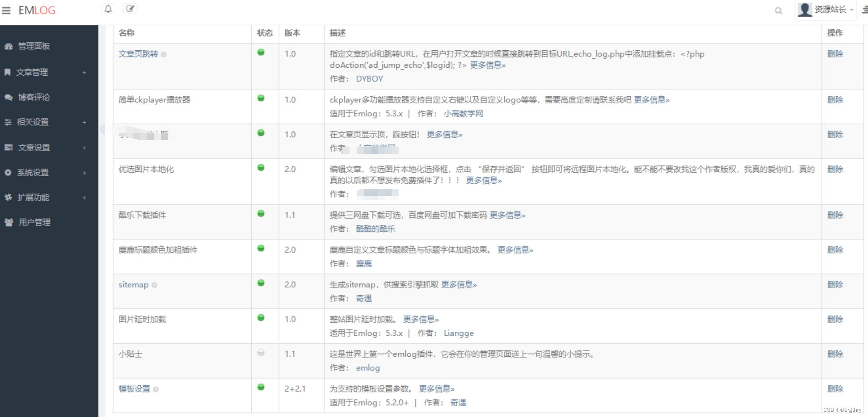Open the gear icon next to sitemap plugin
The width and height of the screenshot is (868, 417).
[x=154, y=285]
